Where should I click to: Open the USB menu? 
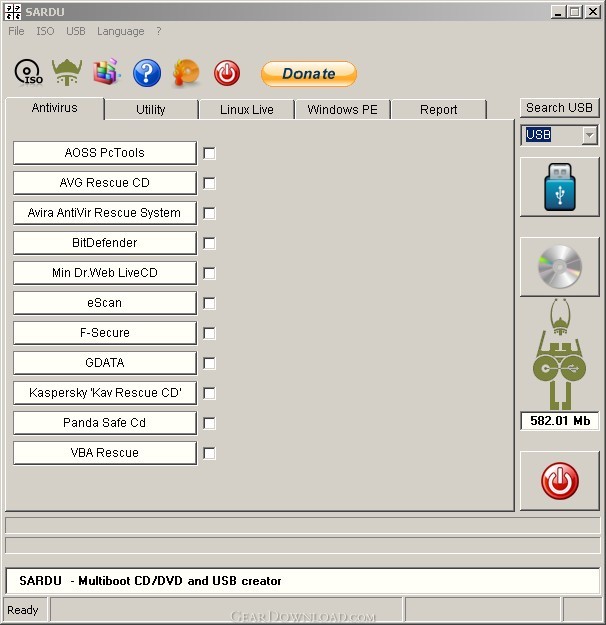click(76, 31)
